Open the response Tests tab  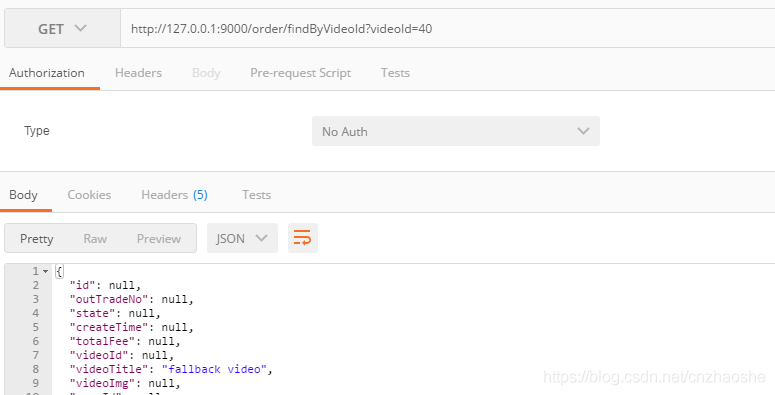click(257, 195)
